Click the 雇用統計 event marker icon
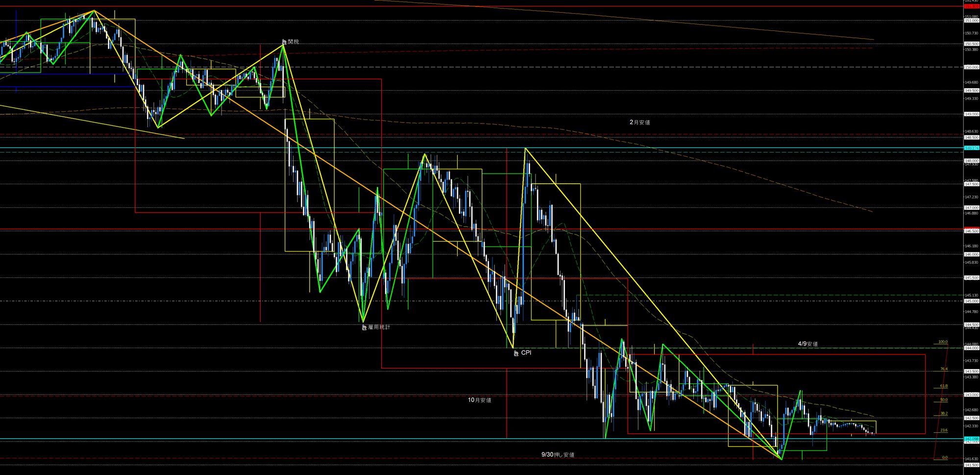Screen dimensions: 980x475 coord(364,327)
